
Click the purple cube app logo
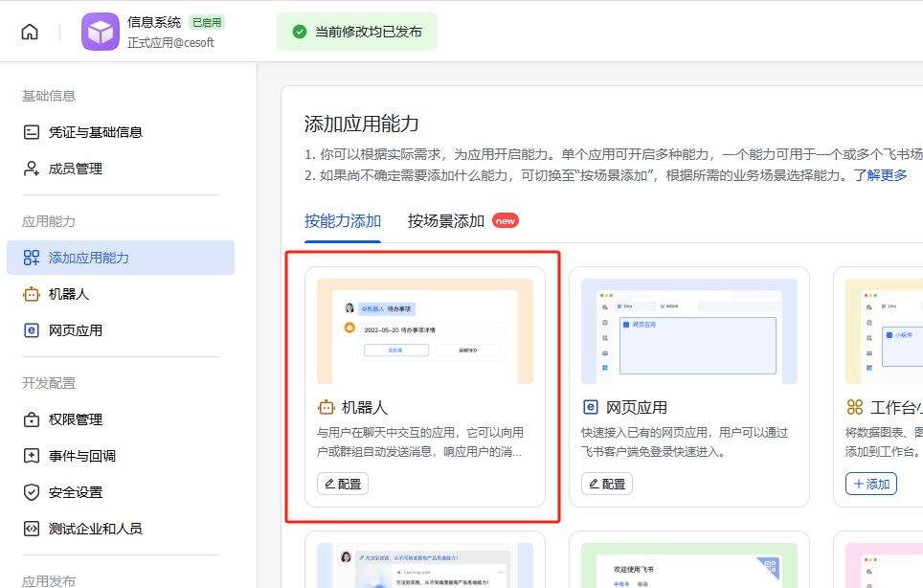tap(100, 32)
